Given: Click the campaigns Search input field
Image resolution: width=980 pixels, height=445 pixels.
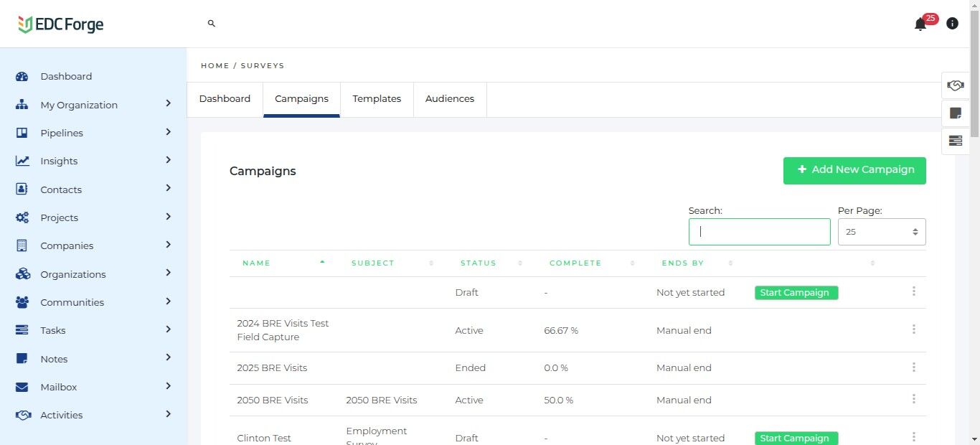Looking at the screenshot, I should pyautogui.click(x=759, y=232).
